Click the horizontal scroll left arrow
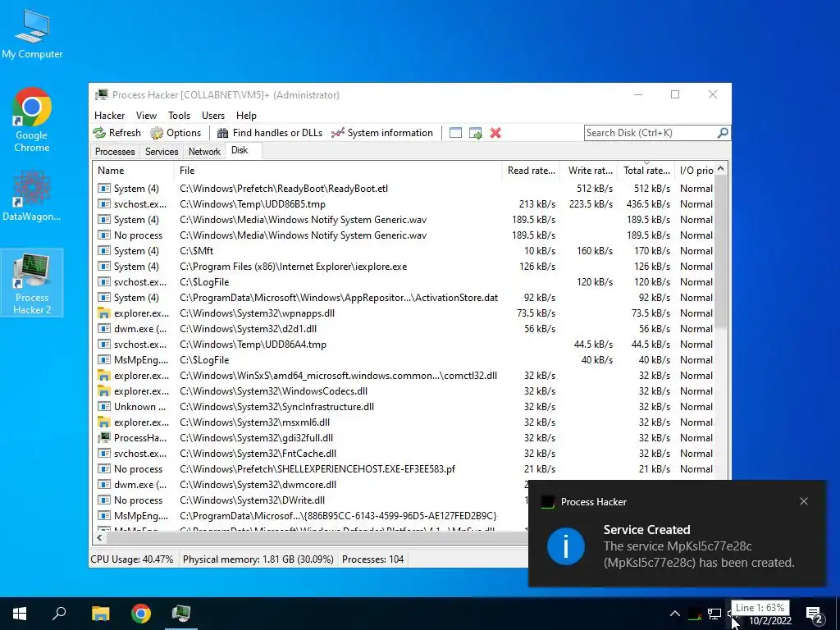The image size is (840, 630). coord(99,537)
